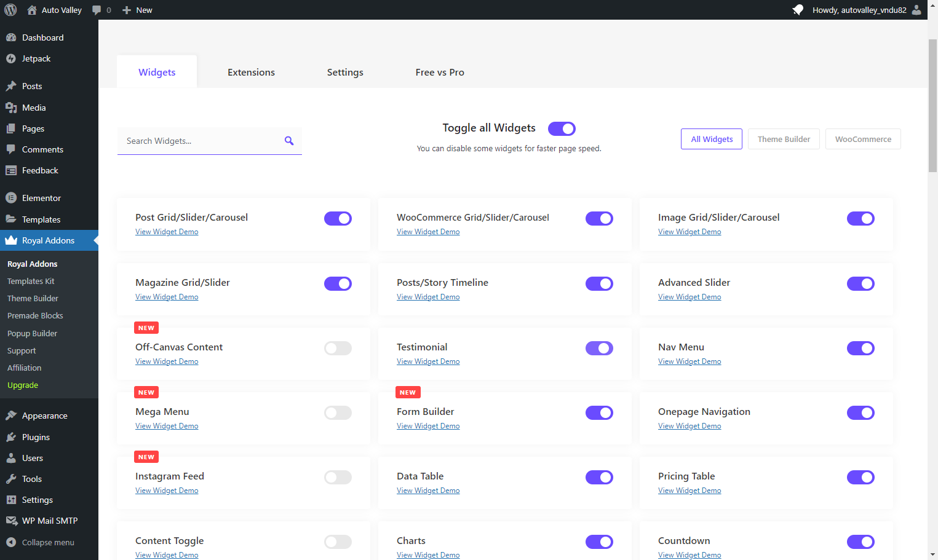
Task: Open the Jetpack icon in sidebar
Action: point(11,58)
